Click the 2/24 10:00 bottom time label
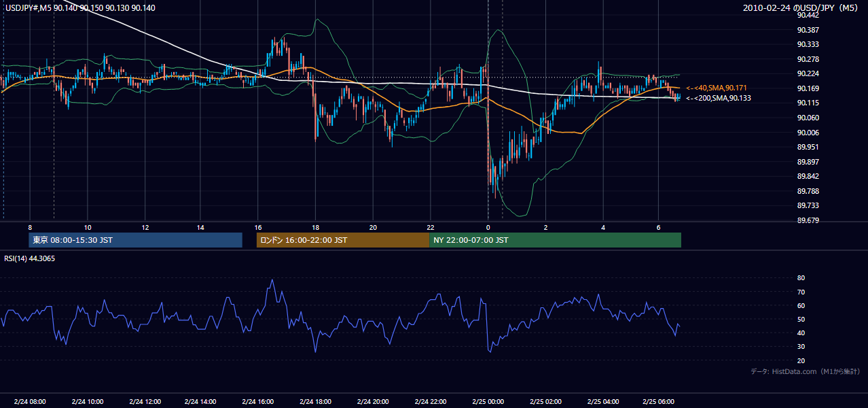This screenshot has height=408, width=868. (x=87, y=401)
